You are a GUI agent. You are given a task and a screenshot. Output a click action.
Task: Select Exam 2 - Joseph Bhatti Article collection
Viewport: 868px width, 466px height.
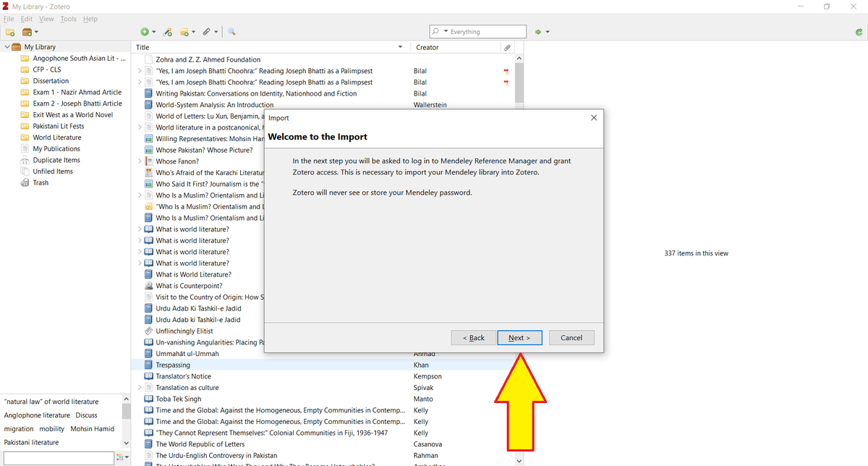point(77,103)
